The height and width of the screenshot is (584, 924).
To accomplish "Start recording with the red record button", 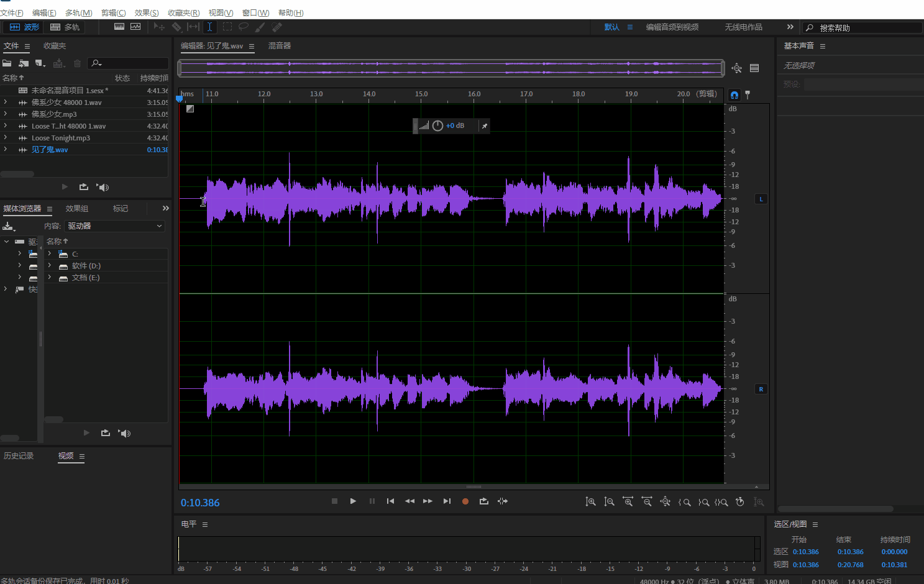I will point(465,501).
